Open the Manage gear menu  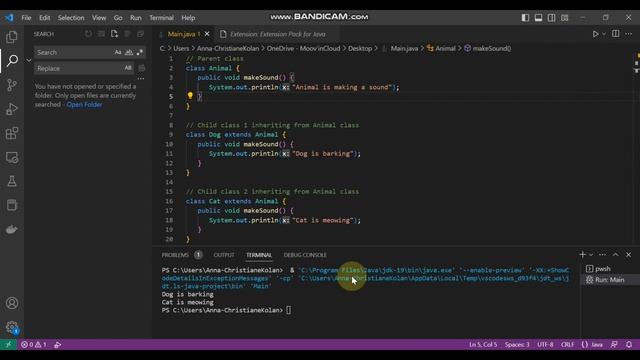[12, 327]
